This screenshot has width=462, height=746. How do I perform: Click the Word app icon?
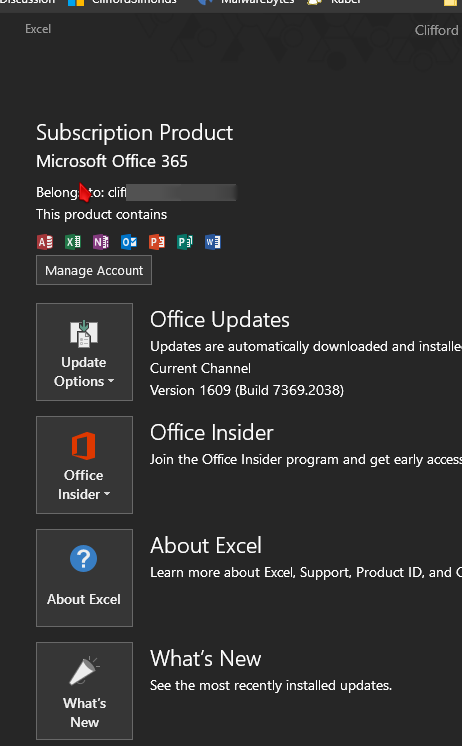point(213,242)
